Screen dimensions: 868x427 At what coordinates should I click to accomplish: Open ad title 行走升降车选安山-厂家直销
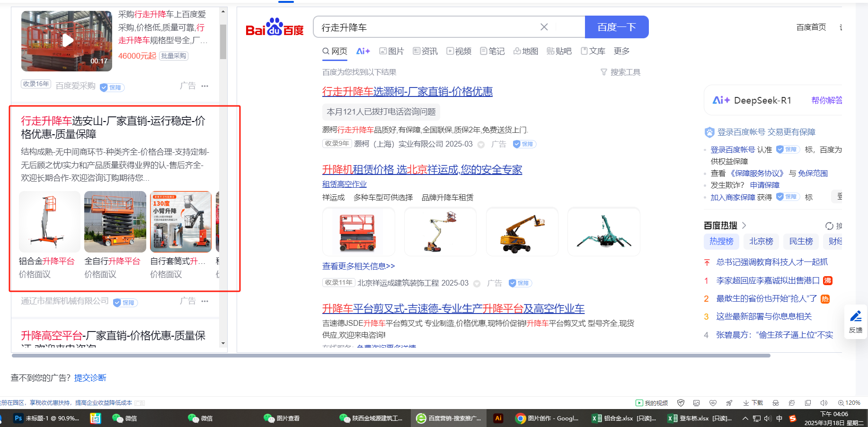(x=113, y=128)
